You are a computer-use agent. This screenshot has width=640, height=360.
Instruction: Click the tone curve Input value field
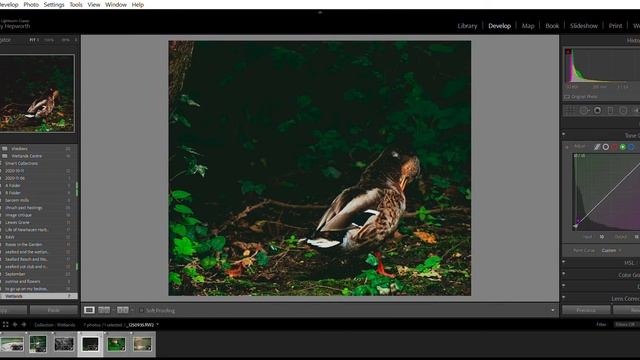602,237
